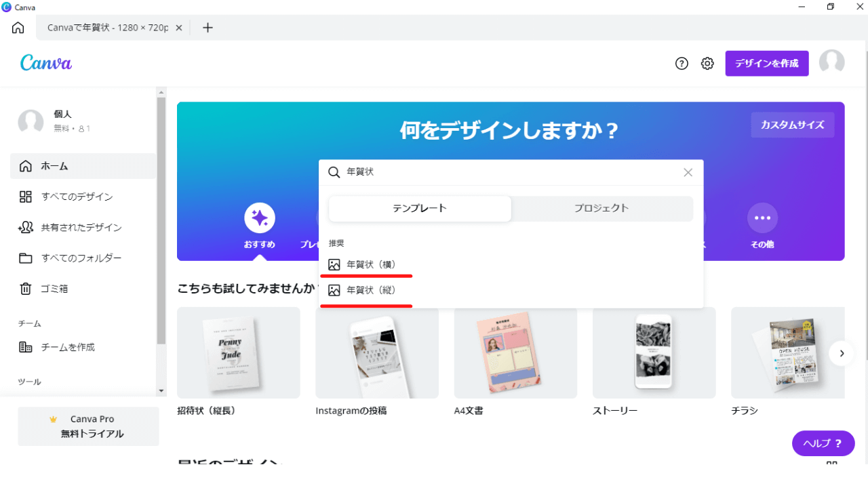868x488 pixels.
Task: Open a new tab with the plus button
Action: [x=208, y=28]
